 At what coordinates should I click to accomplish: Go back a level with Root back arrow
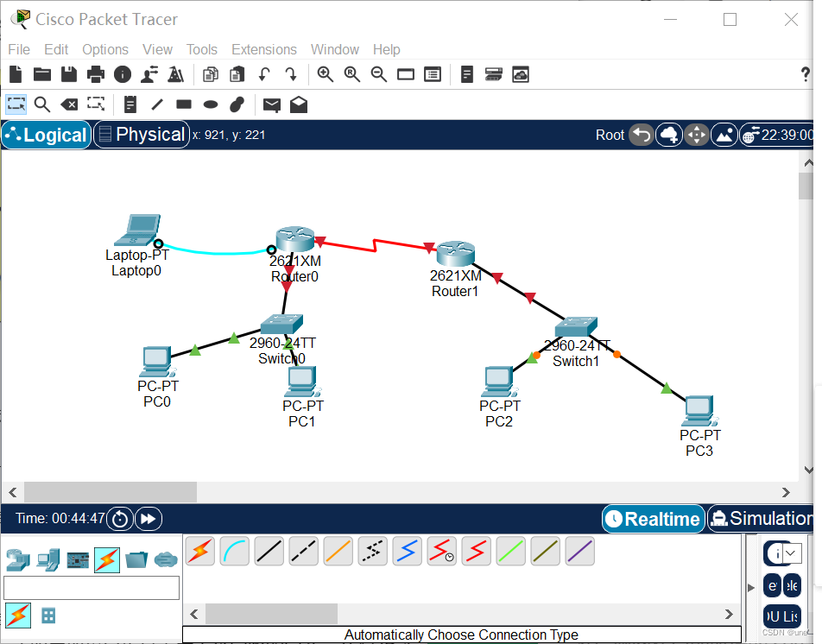click(x=642, y=136)
